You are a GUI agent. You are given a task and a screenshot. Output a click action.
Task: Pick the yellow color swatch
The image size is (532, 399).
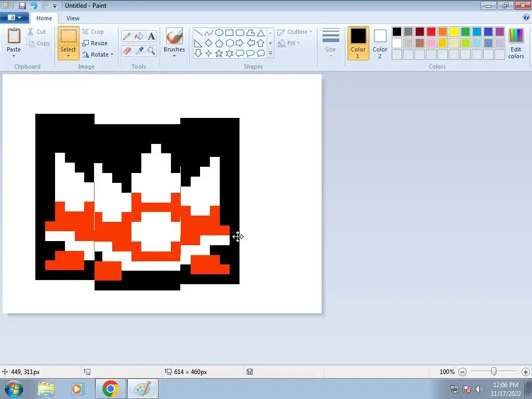click(x=454, y=32)
